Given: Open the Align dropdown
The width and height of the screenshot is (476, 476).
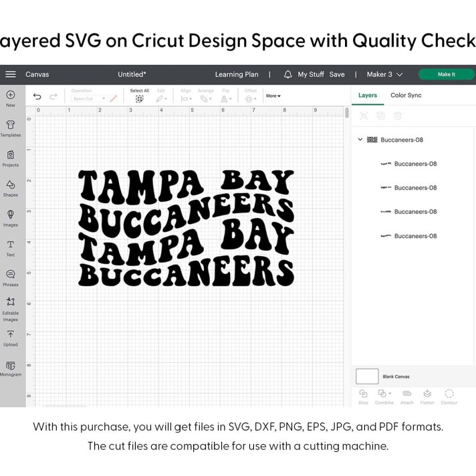Looking at the screenshot, I should click(x=186, y=99).
